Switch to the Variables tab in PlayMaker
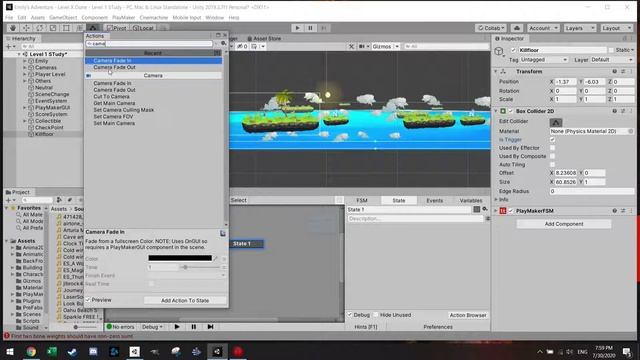The height and width of the screenshot is (360, 640). click(x=471, y=200)
